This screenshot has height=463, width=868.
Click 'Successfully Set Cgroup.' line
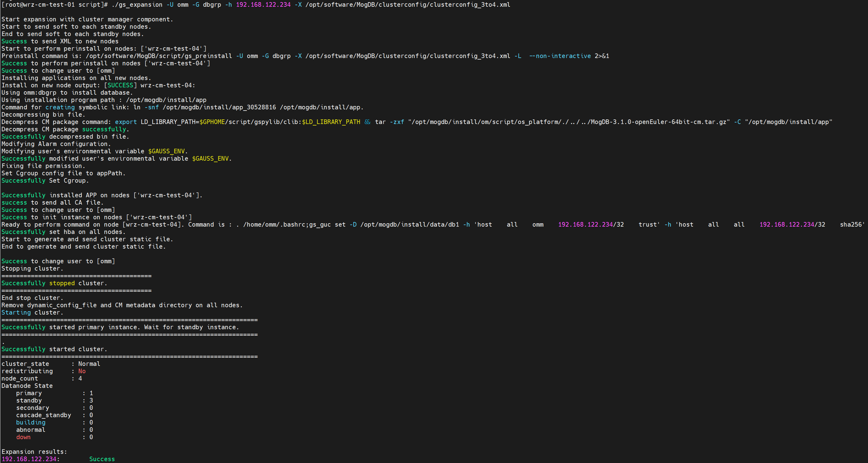click(45, 181)
